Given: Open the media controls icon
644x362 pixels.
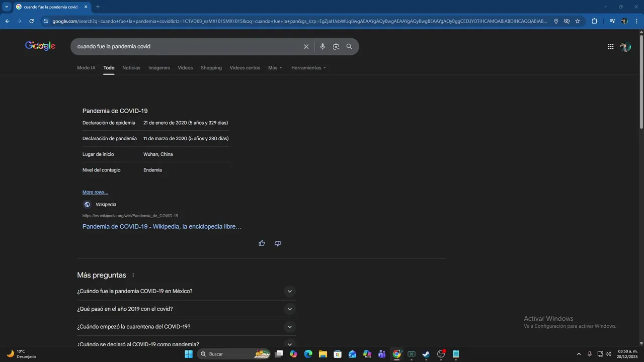Looking at the screenshot, I should [612, 21].
